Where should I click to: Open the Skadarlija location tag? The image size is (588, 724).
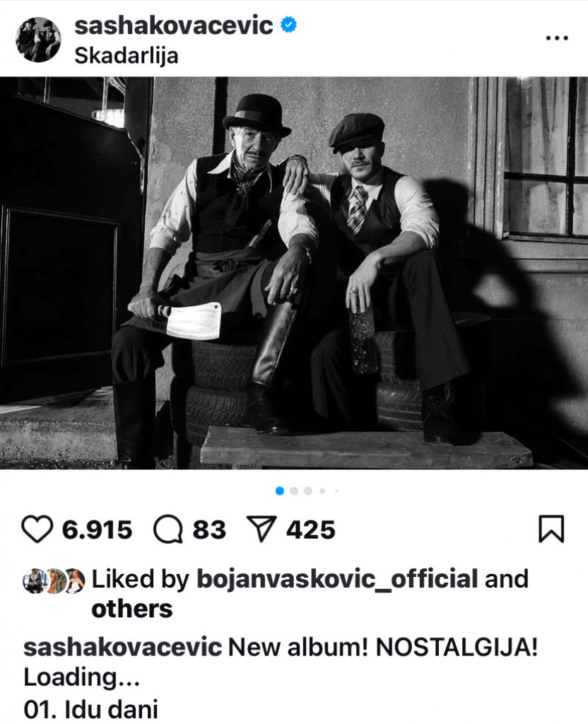point(126,57)
